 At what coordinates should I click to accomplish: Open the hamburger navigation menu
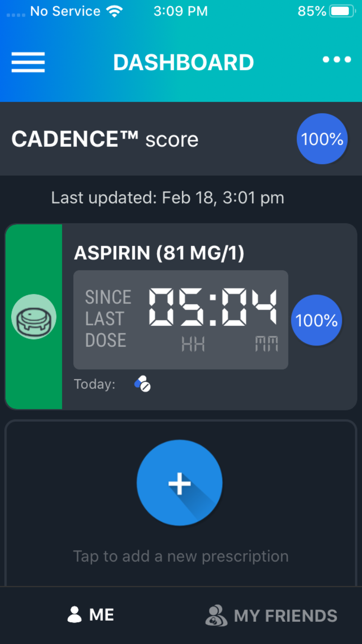coord(28,62)
